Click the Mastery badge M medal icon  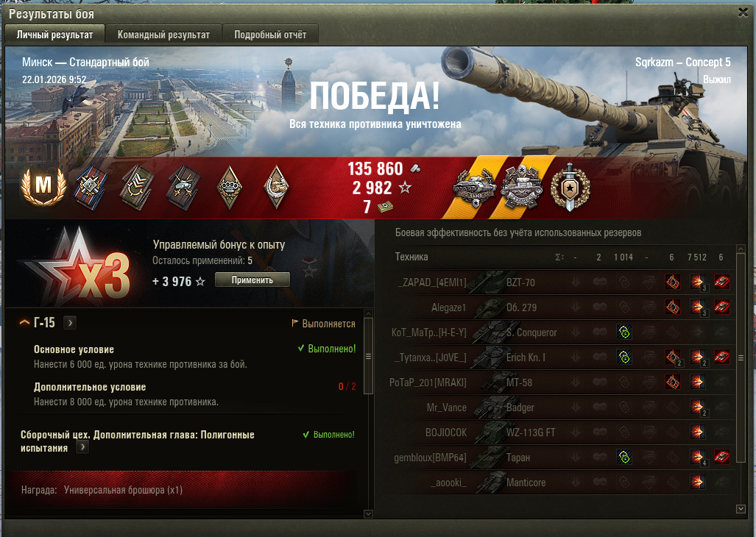43,186
